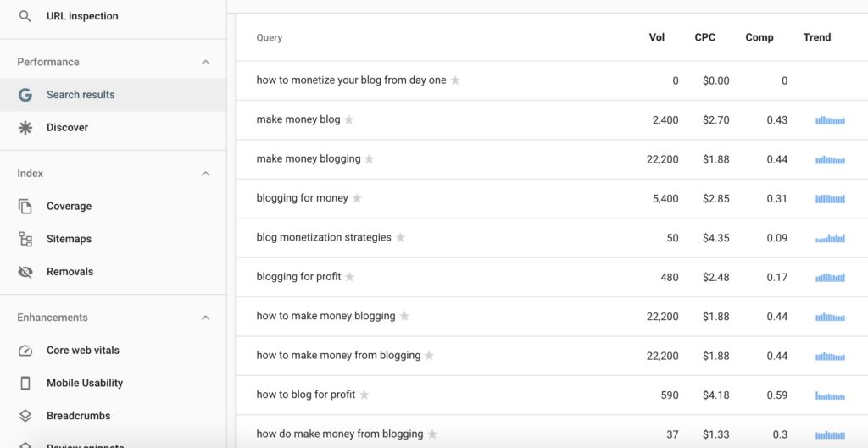Click the Core web vitals gauge icon
Viewport: 868px width, 448px height.
[25, 351]
